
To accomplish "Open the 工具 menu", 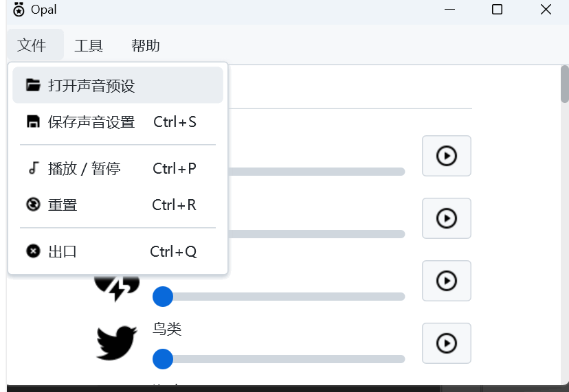I will tap(89, 45).
